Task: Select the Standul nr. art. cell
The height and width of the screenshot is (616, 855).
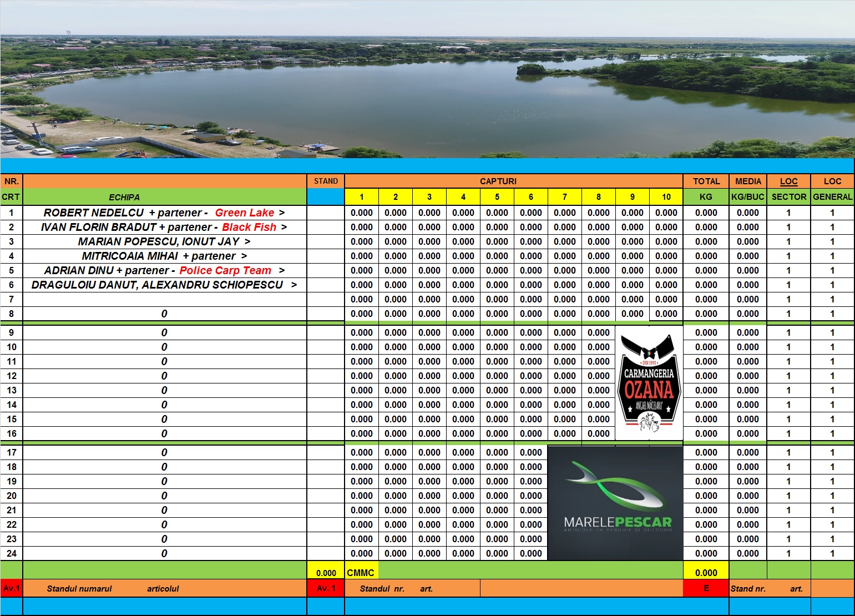Action: click(x=412, y=588)
